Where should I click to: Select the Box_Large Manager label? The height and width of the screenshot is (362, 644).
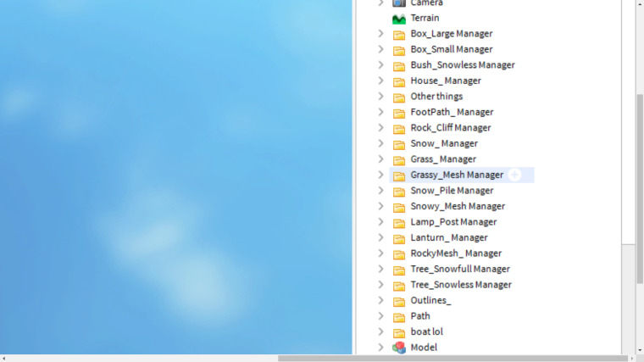coord(452,34)
